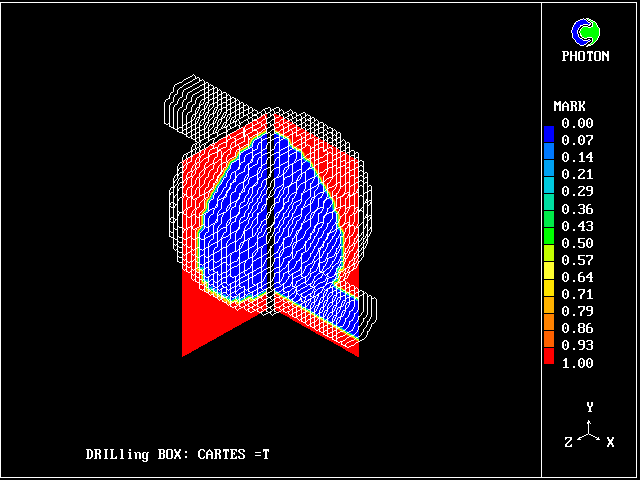
Task: Click the PHOTON globe logo icon
Action: (585, 33)
